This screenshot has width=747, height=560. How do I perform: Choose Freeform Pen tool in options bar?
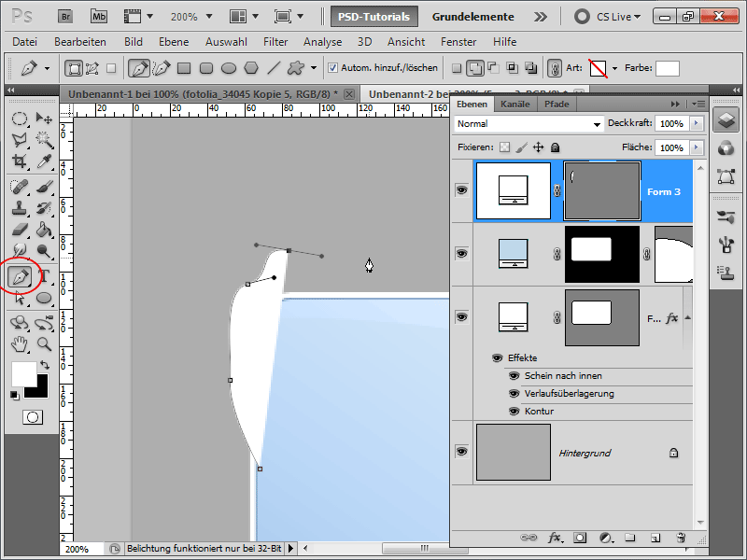coord(162,68)
